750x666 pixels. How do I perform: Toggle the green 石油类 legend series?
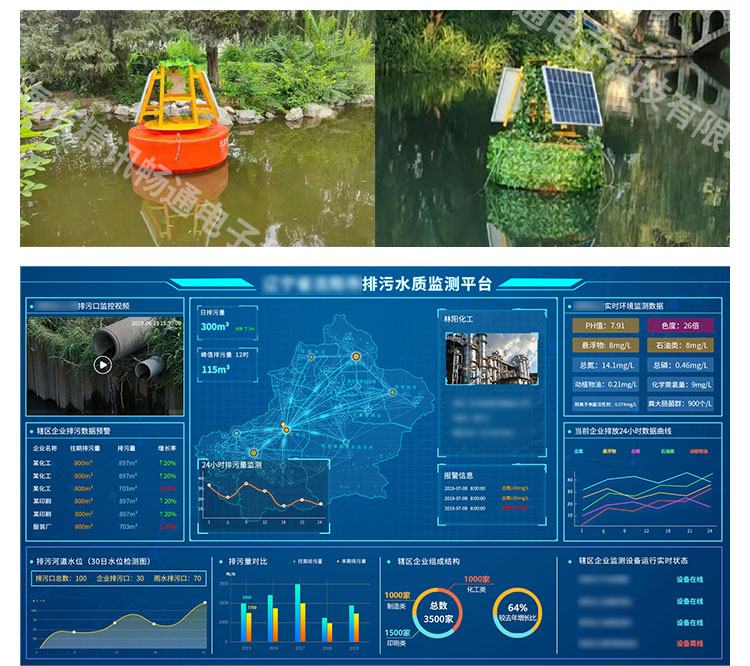[x=668, y=451]
